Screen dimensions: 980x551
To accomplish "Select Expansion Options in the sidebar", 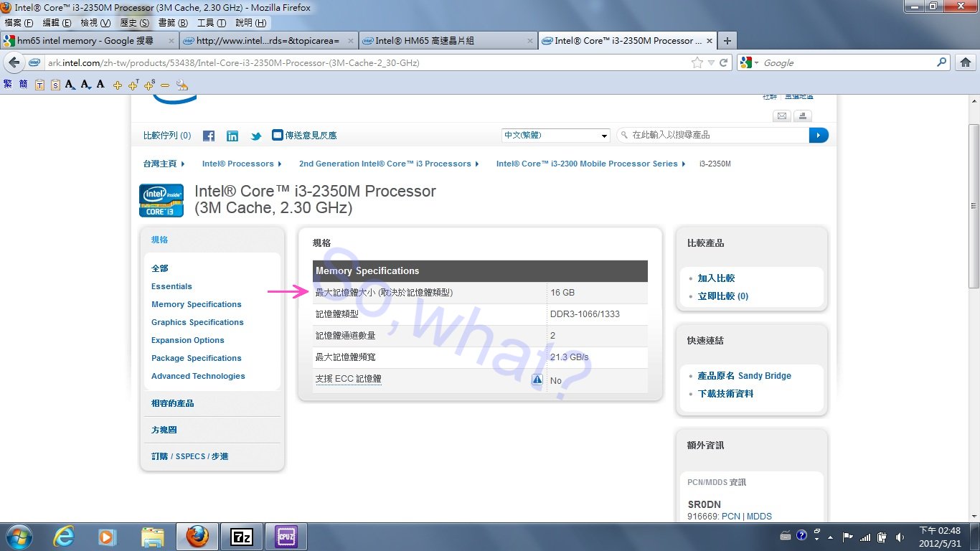I will 188,340.
